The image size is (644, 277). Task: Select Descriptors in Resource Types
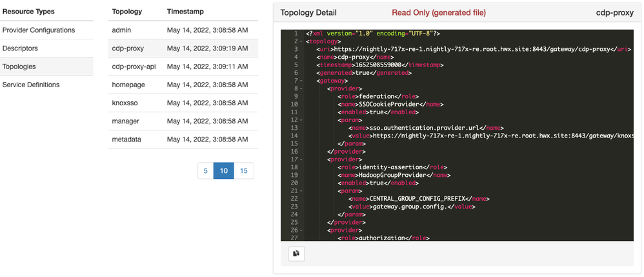(x=21, y=48)
